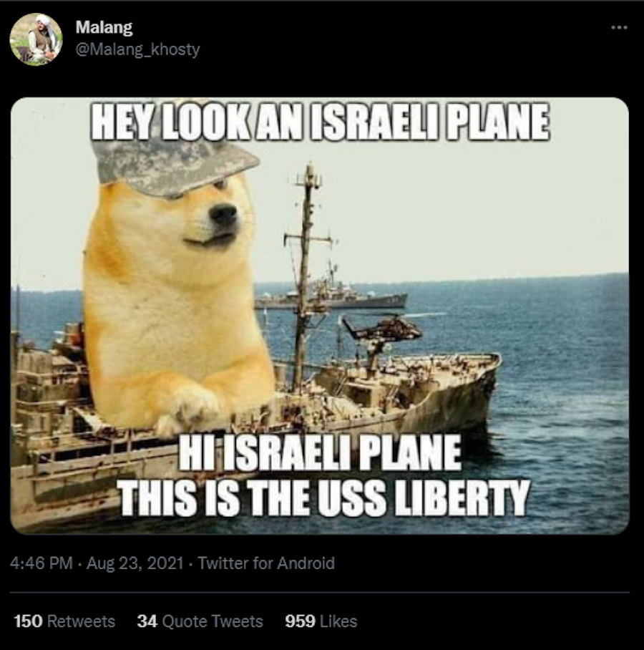The width and height of the screenshot is (644, 650).
Task: Open the tweet's more options menu (three dots)
Action: [x=619, y=28]
